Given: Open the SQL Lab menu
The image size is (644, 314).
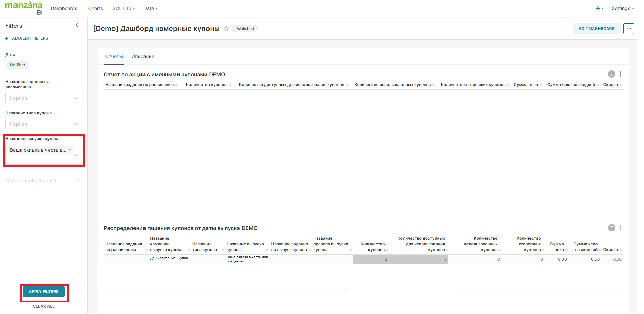Looking at the screenshot, I should coord(123,8).
